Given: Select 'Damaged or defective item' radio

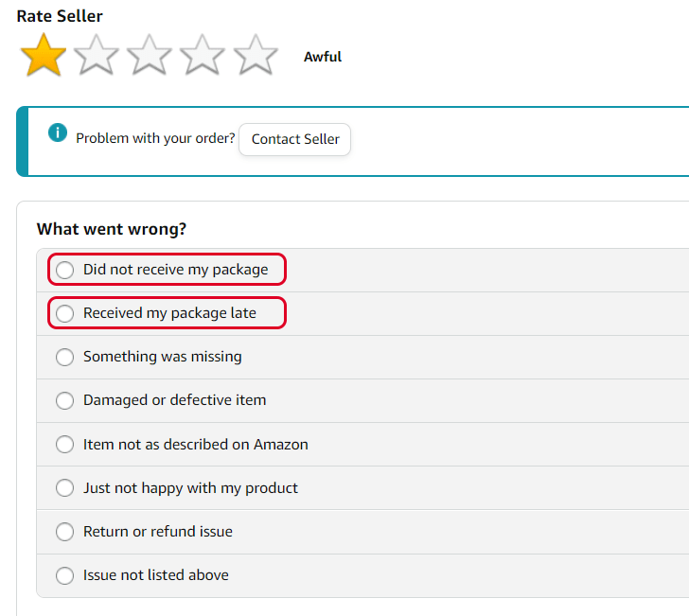Looking at the screenshot, I should pyautogui.click(x=64, y=400).
